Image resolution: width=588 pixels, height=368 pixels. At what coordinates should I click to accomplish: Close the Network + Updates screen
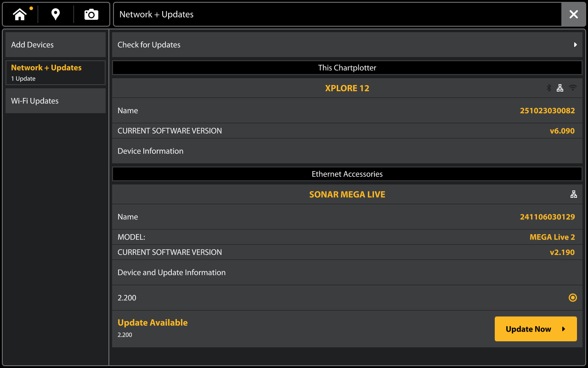pyautogui.click(x=573, y=15)
